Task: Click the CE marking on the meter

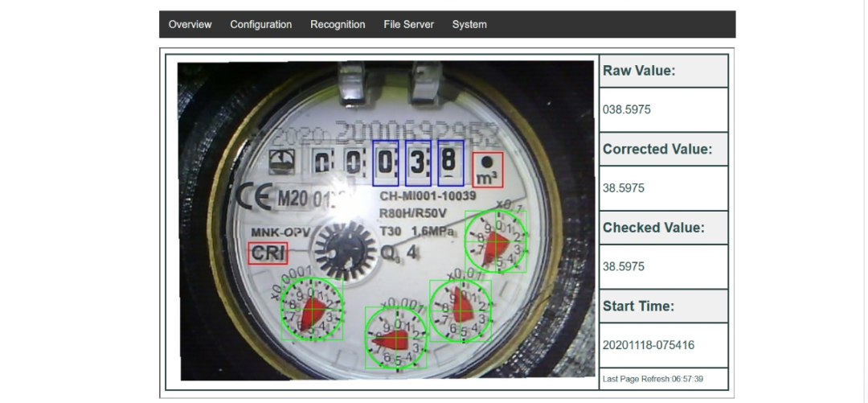Action: pos(252,196)
